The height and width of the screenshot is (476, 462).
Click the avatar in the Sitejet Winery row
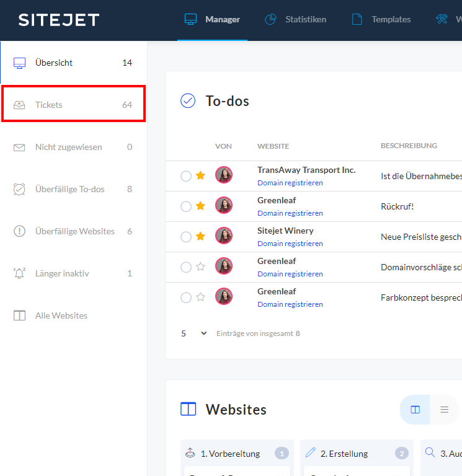click(224, 236)
